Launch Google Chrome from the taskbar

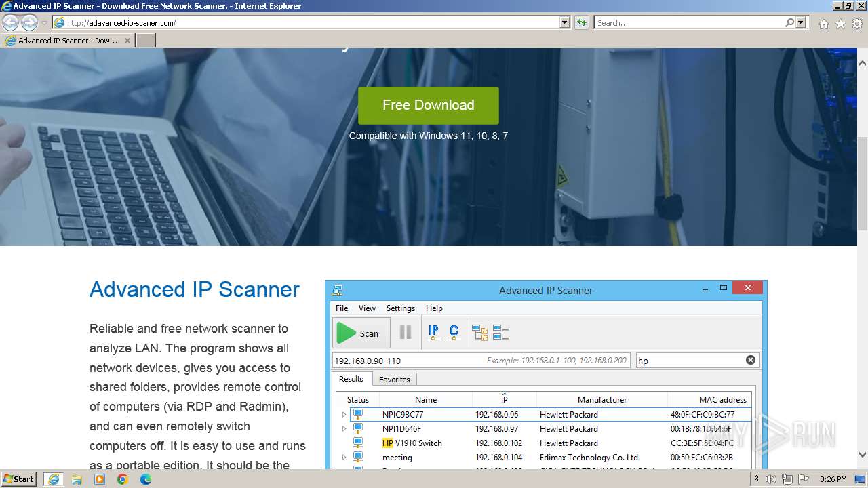(x=123, y=479)
